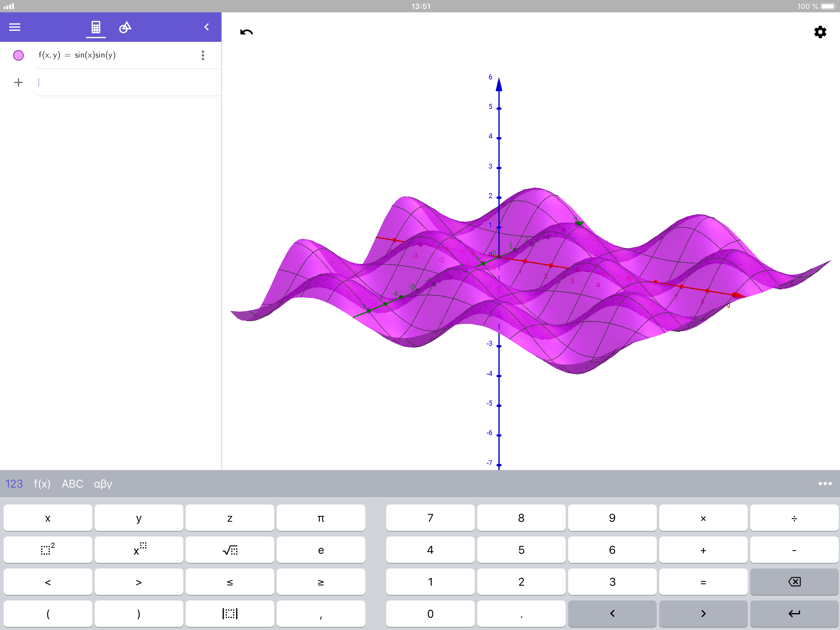Select the Greek letters keyboard tab
This screenshot has height=630, width=840.
[x=102, y=484]
